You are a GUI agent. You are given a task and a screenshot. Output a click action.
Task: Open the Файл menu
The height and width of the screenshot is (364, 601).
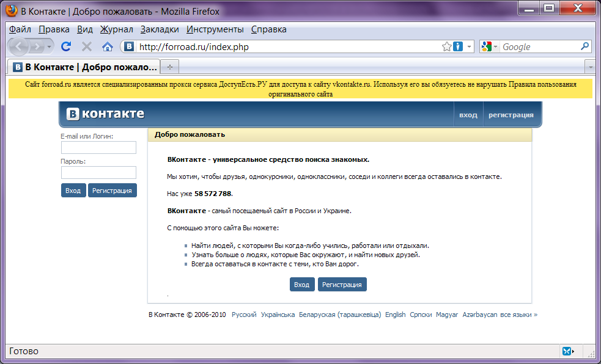(x=20, y=29)
